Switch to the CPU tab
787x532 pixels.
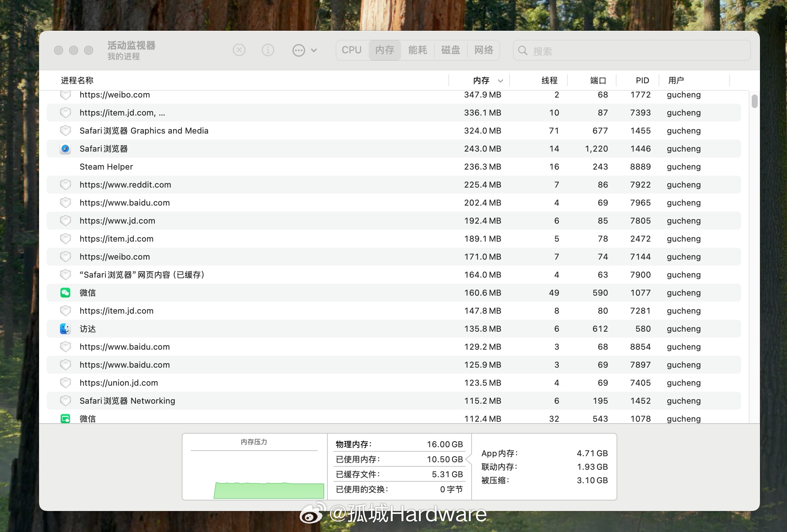tap(352, 50)
